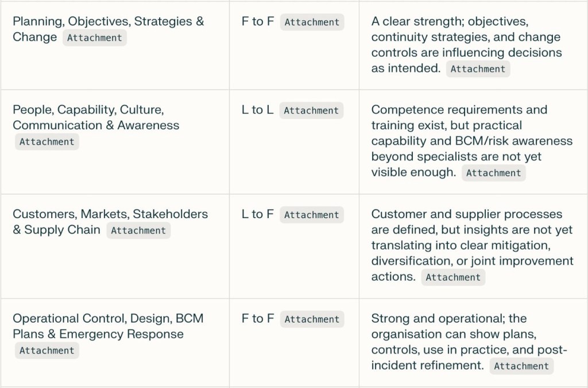Click the 'L to F' rating text
Image resolution: width=588 pixels, height=388 pixels.
[258, 215]
